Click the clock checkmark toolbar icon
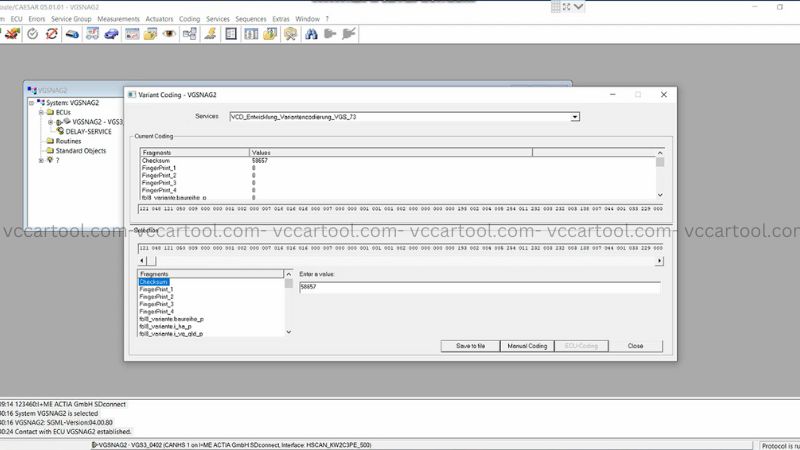800x450 pixels. click(x=32, y=34)
